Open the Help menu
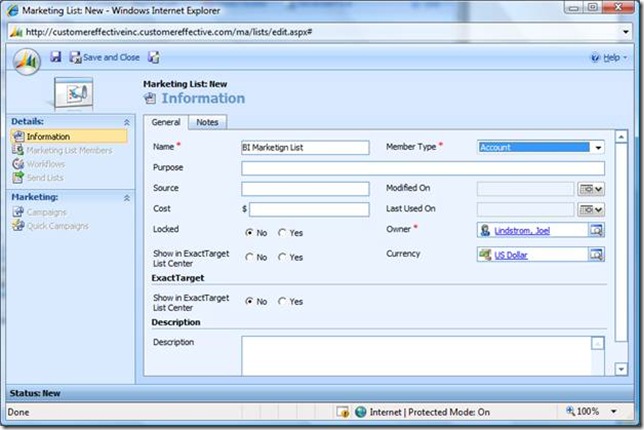This screenshot has width=644, height=430. click(x=609, y=58)
